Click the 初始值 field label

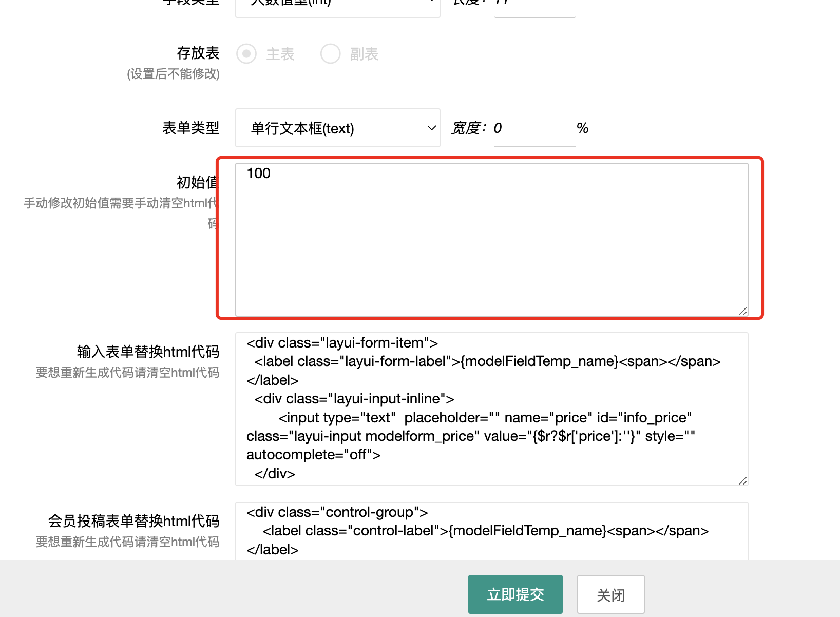click(x=198, y=182)
